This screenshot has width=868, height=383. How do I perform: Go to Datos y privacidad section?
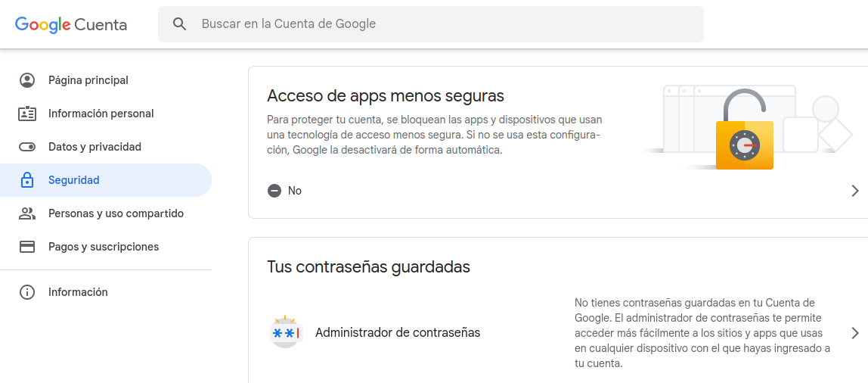coord(95,147)
